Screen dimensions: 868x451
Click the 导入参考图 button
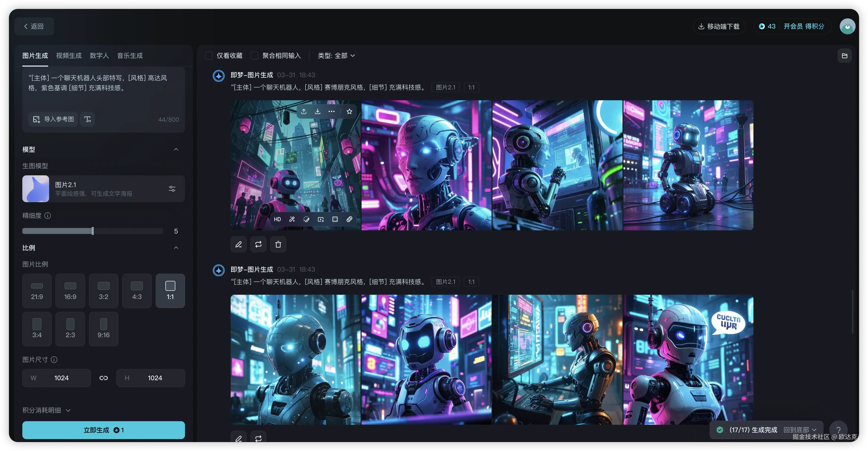[x=53, y=119]
